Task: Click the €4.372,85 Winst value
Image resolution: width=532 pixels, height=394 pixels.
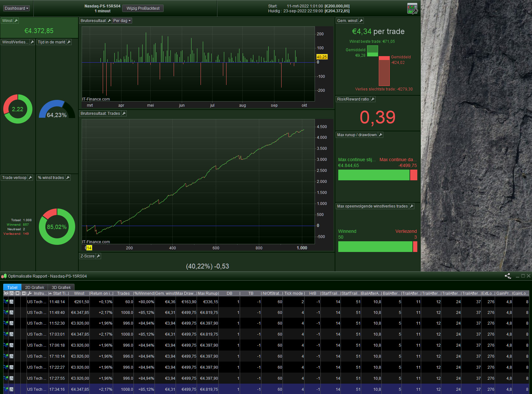Action: [x=39, y=31]
